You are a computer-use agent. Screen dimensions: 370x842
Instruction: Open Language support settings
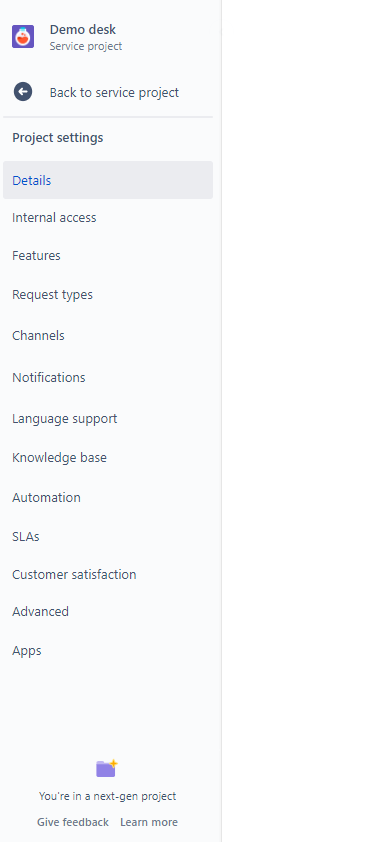coord(108,418)
